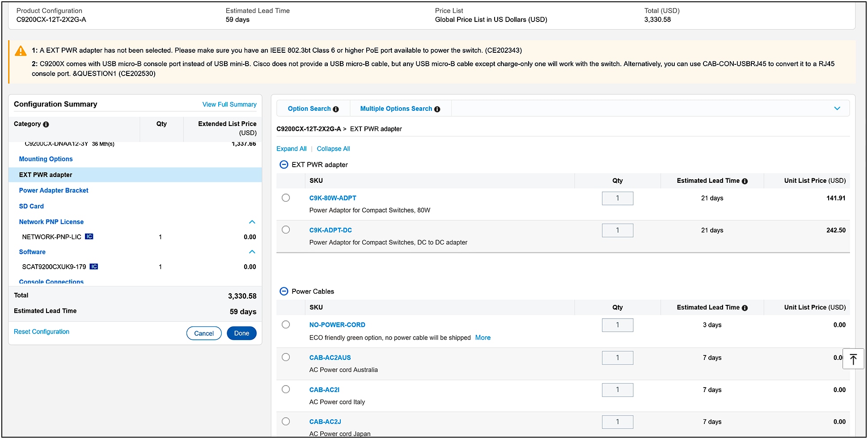Click the NETWORK-PNP-LIC summary row text
Screen dimensions: 868x439
click(x=52, y=237)
